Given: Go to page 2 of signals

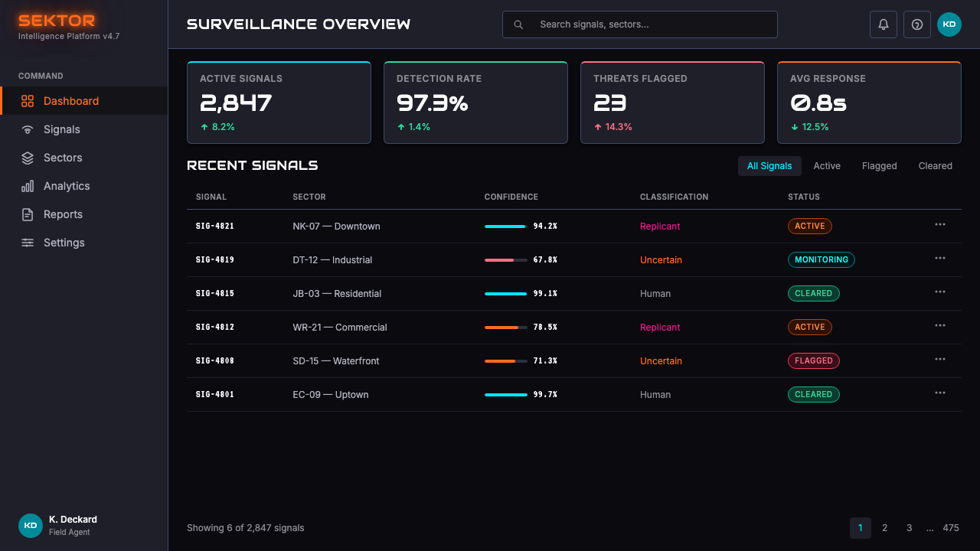Looking at the screenshot, I should pyautogui.click(x=885, y=528).
